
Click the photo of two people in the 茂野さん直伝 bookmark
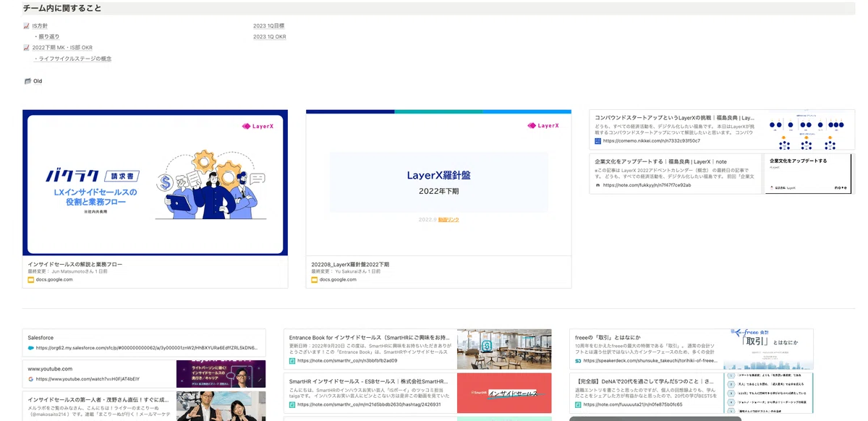221,406
